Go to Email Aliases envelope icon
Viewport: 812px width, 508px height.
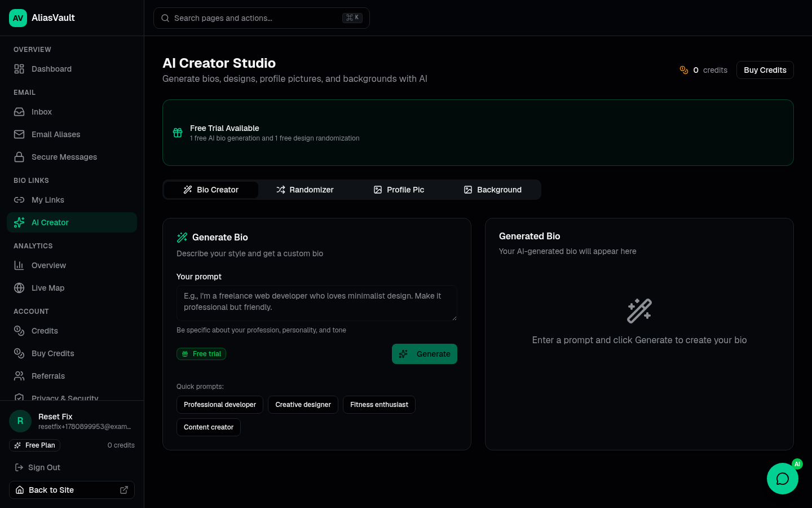tap(19, 134)
